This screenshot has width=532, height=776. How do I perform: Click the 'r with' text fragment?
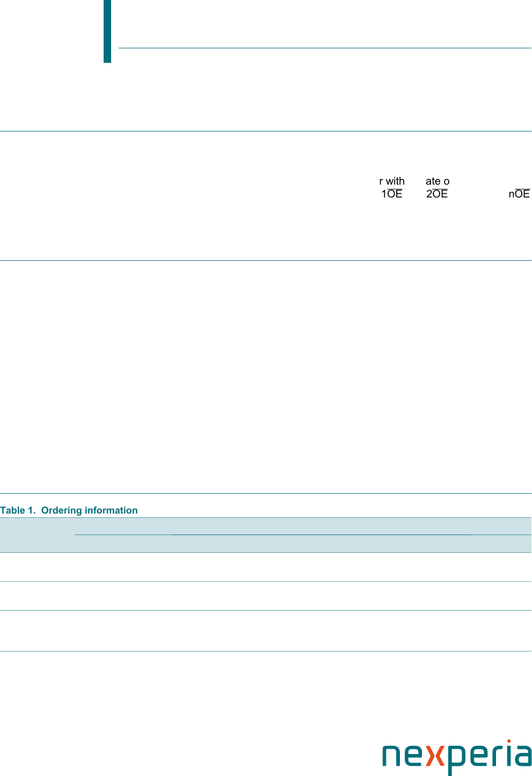pos(392,181)
